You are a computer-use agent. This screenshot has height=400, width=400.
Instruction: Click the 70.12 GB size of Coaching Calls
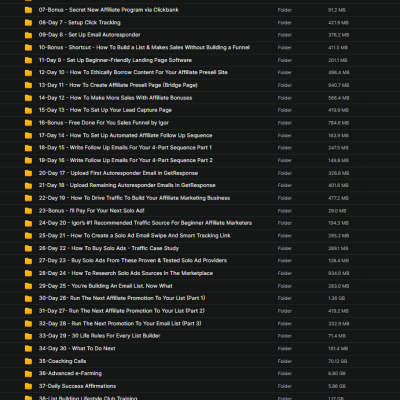338,361
